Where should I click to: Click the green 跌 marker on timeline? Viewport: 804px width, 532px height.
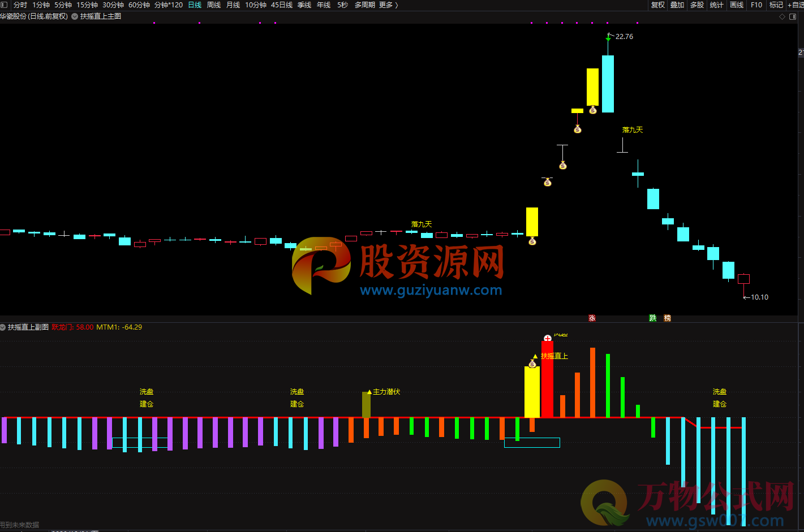pos(652,318)
